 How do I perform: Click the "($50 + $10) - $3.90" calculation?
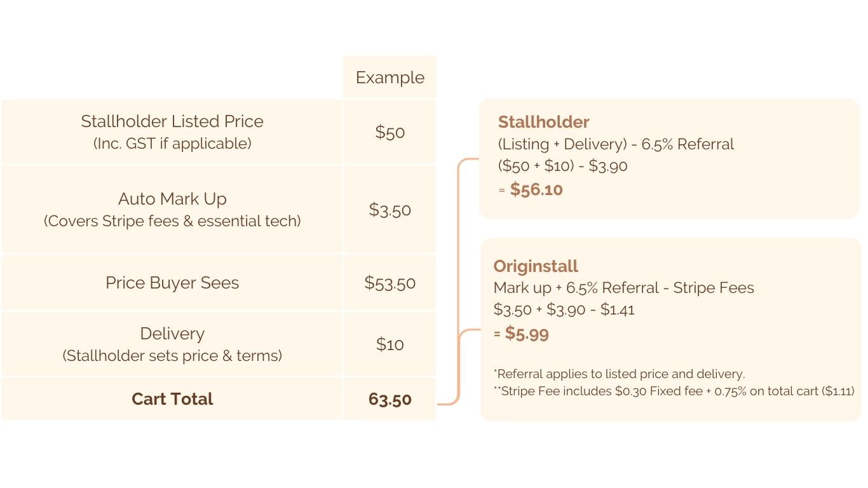(562, 166)
